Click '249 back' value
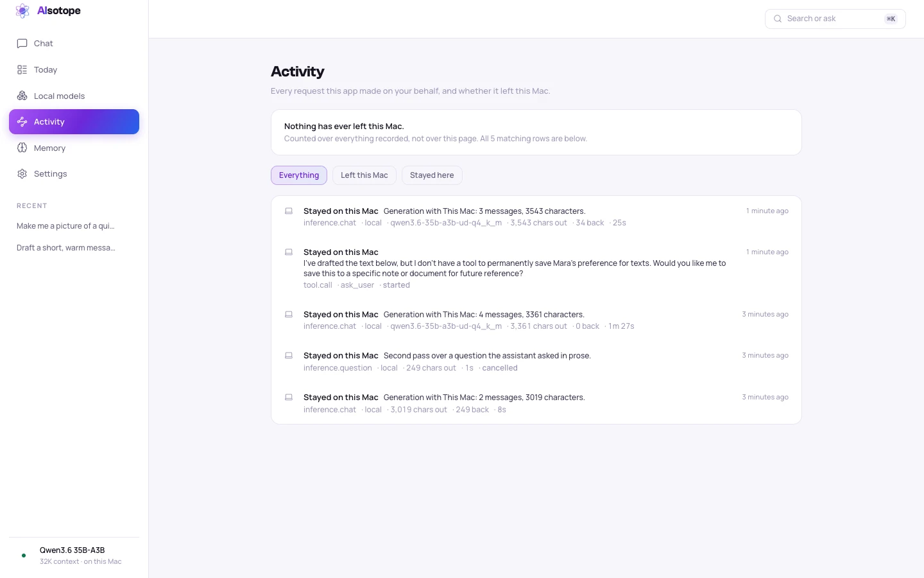The width and height of the screenshot is (924, 578). (x=472, y=410)
